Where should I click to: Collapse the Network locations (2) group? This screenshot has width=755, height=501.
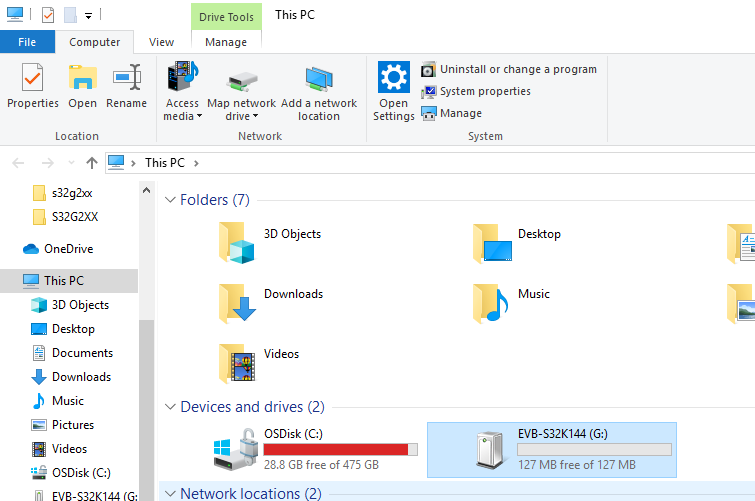coord(170,493)
